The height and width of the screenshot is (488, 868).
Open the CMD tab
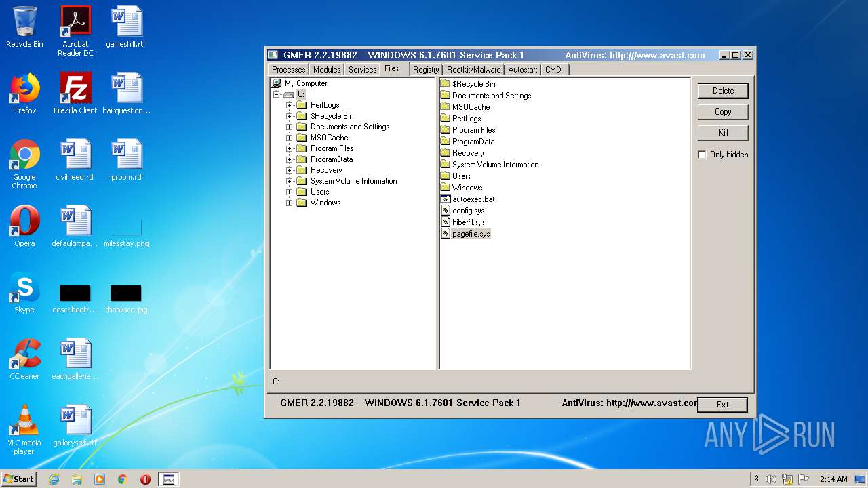553,70
